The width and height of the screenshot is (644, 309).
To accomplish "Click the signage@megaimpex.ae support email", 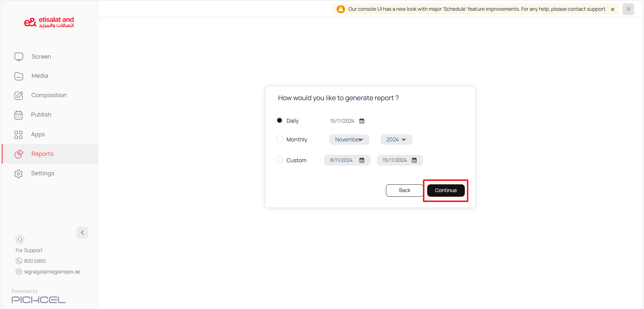I will click(x=52, y=272).
